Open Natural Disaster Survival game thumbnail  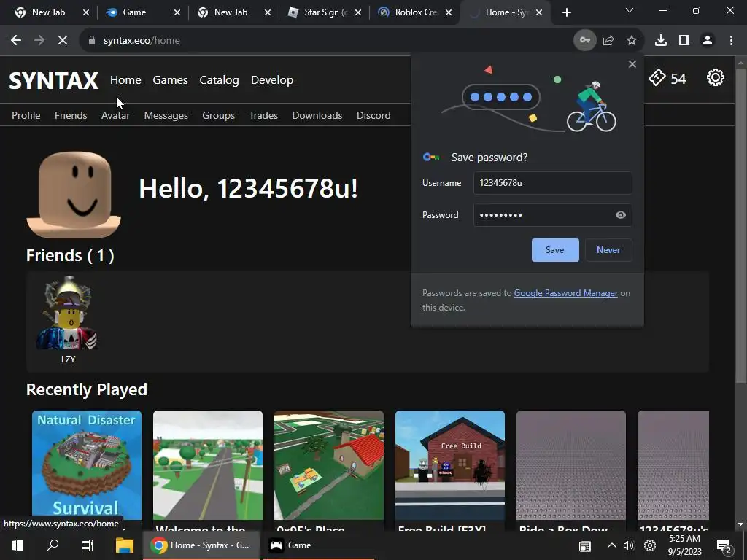coord(87,465)
